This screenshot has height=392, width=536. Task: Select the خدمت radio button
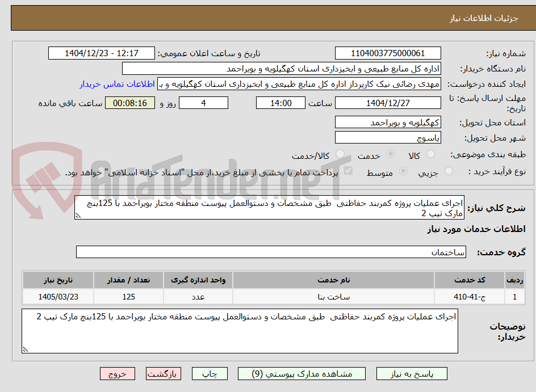[x=391, y=154]
